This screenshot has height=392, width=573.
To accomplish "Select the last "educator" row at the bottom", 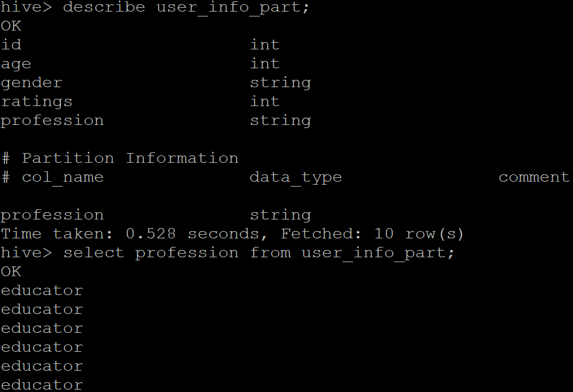I will [42, 385].
